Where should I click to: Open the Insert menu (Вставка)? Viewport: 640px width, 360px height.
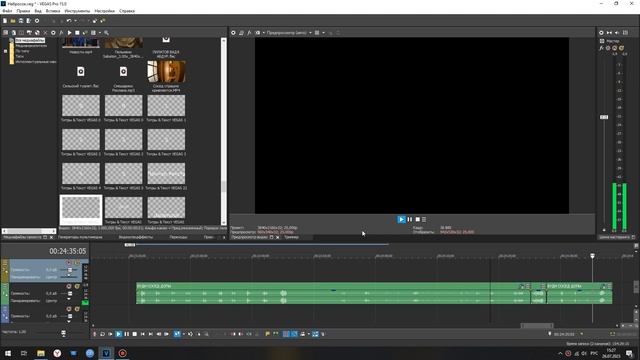click(53, 11)
